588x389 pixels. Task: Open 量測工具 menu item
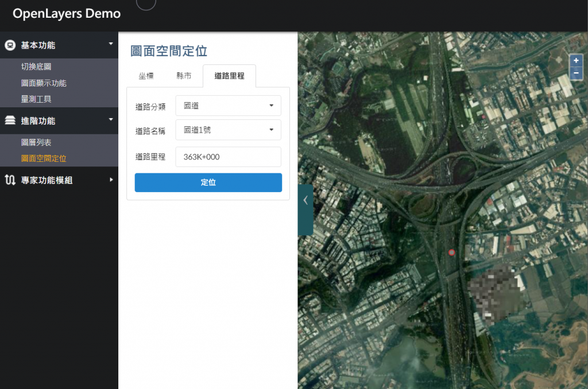tap(36, 99)
